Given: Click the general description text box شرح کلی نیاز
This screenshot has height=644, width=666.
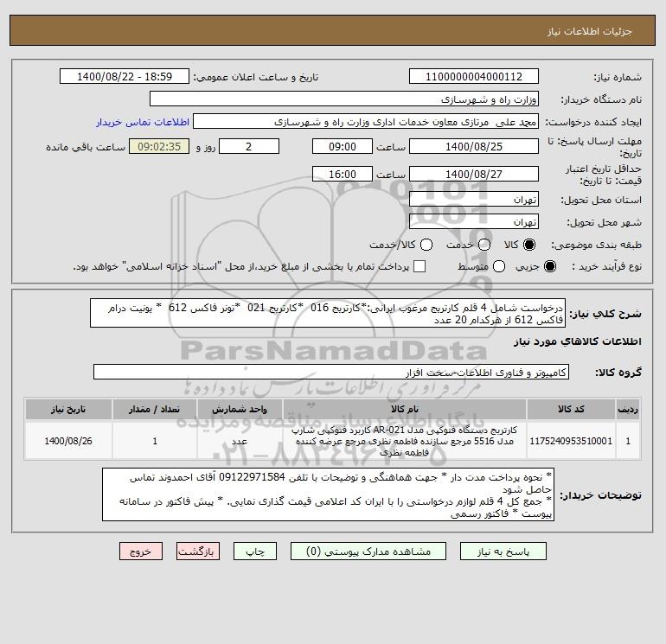Looking at the screenshot, I should pos(328,313).
